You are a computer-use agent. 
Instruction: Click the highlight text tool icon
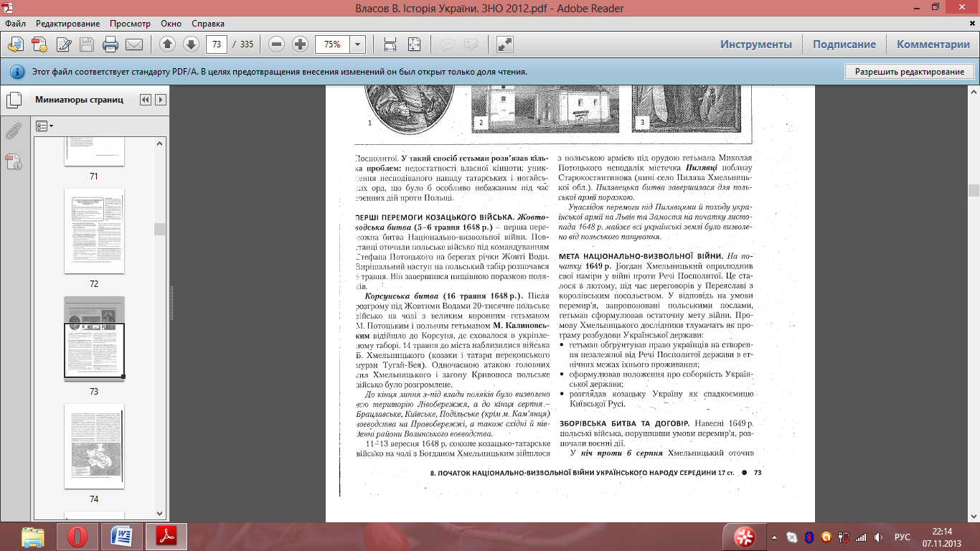(471, 44)
